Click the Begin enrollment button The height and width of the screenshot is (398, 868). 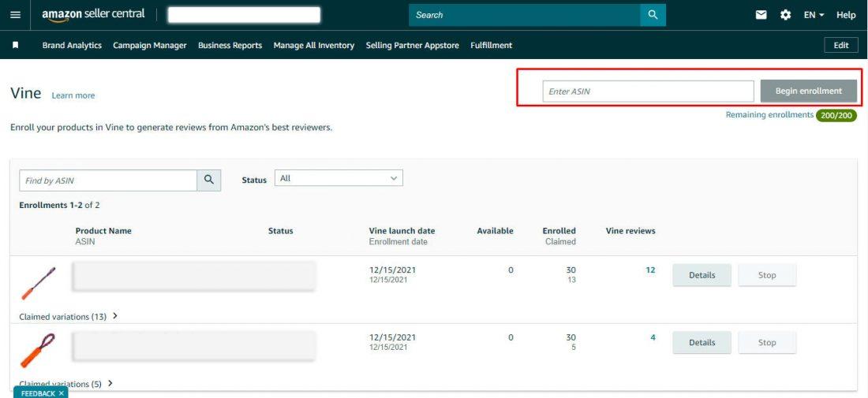coord(808,91)
